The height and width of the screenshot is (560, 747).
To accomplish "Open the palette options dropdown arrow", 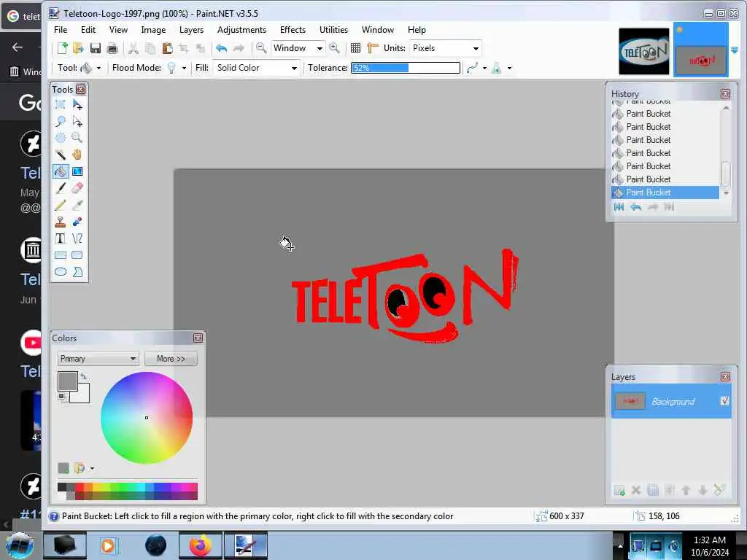I will 92,469.
